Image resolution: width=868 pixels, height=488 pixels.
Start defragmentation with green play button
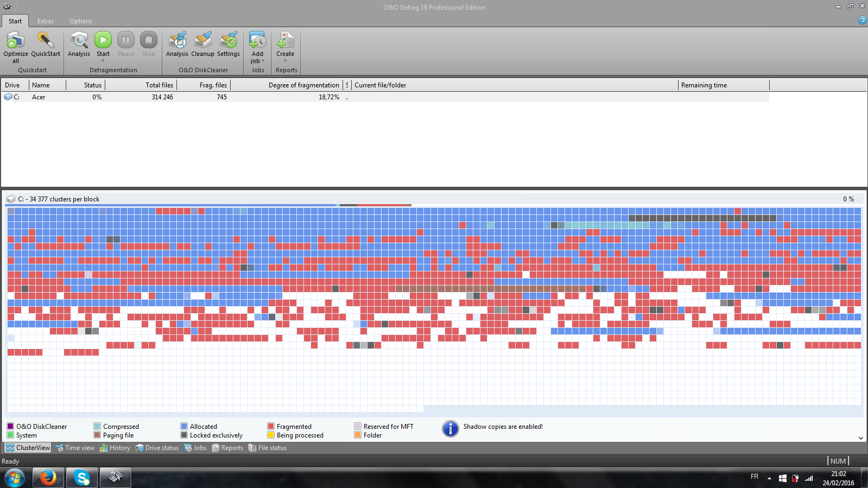[x=103, y=40]
